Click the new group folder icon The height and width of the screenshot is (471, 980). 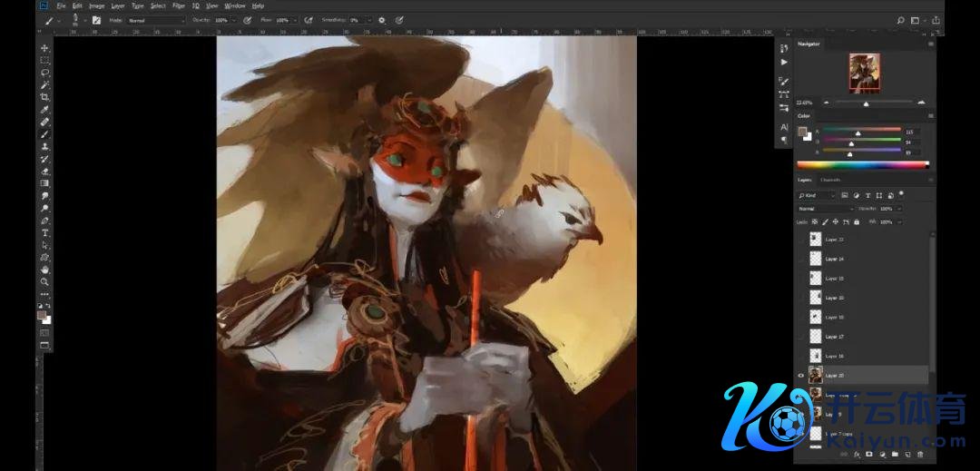pos(895,454)
